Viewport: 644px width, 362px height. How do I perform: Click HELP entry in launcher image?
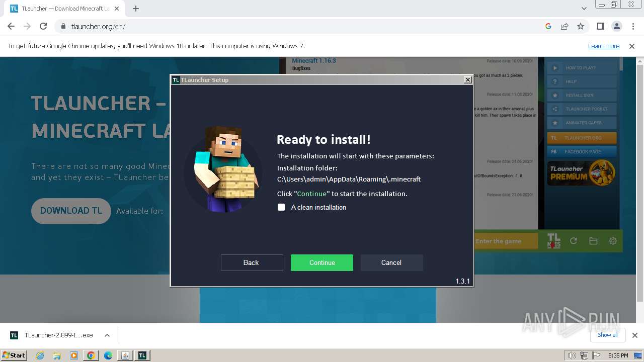pos(582,81)
